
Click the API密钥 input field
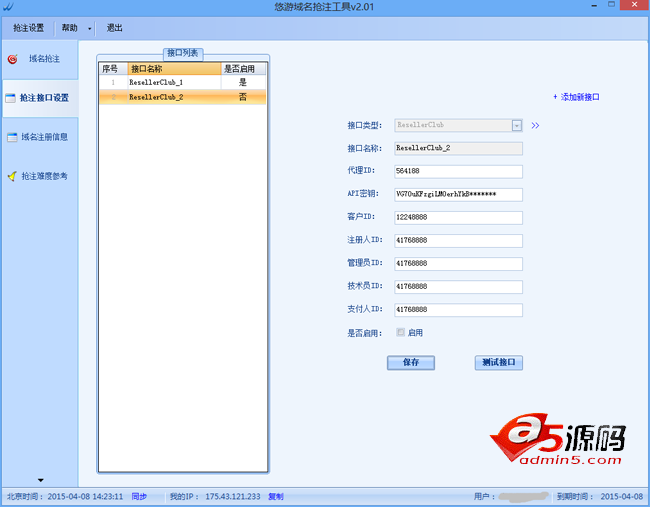(x=458, y=194)
